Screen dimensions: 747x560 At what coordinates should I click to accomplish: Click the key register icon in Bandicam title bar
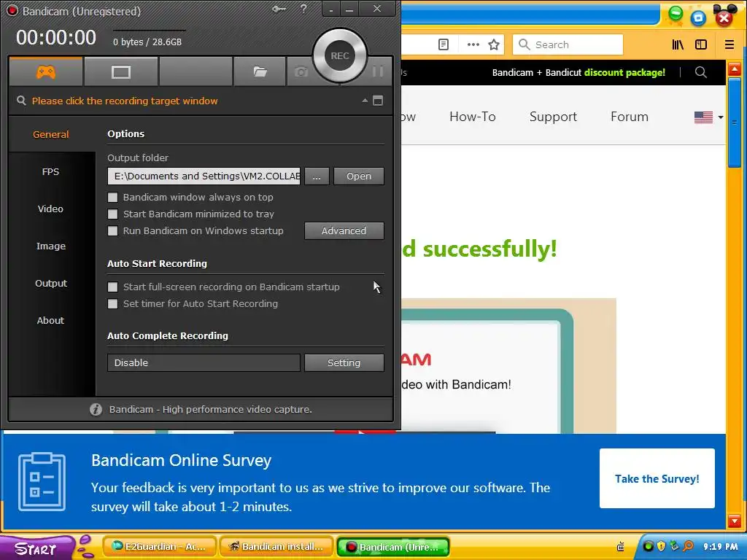coord(279,9)
